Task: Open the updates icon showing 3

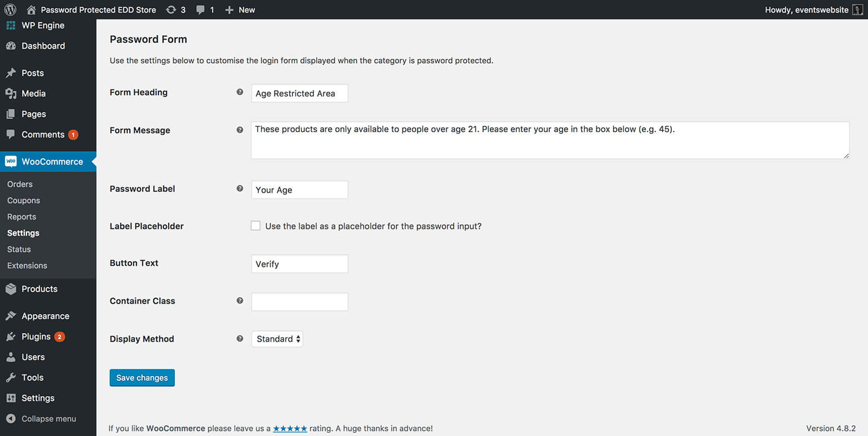Action: click(x=176, y=10)
